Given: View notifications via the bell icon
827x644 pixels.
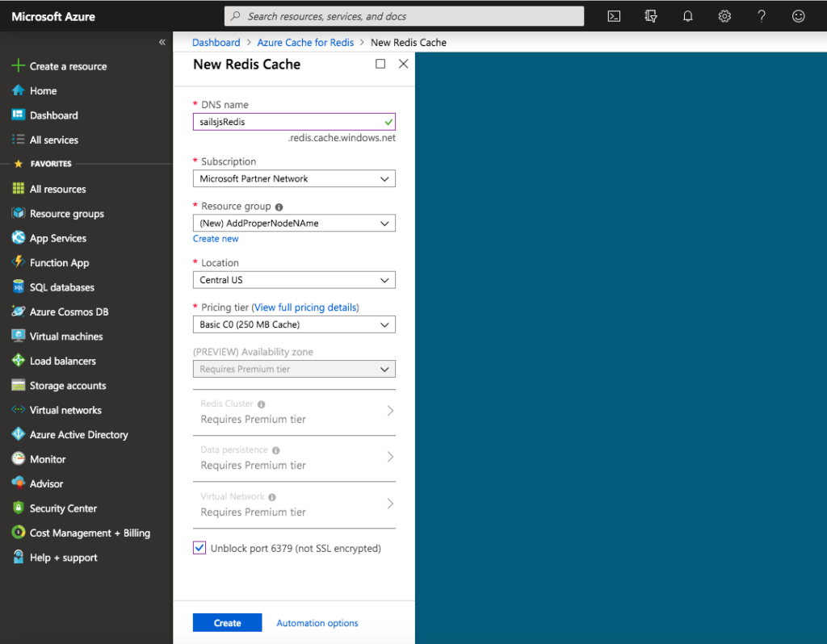Looking at the screenshot, I should point(687,15).
